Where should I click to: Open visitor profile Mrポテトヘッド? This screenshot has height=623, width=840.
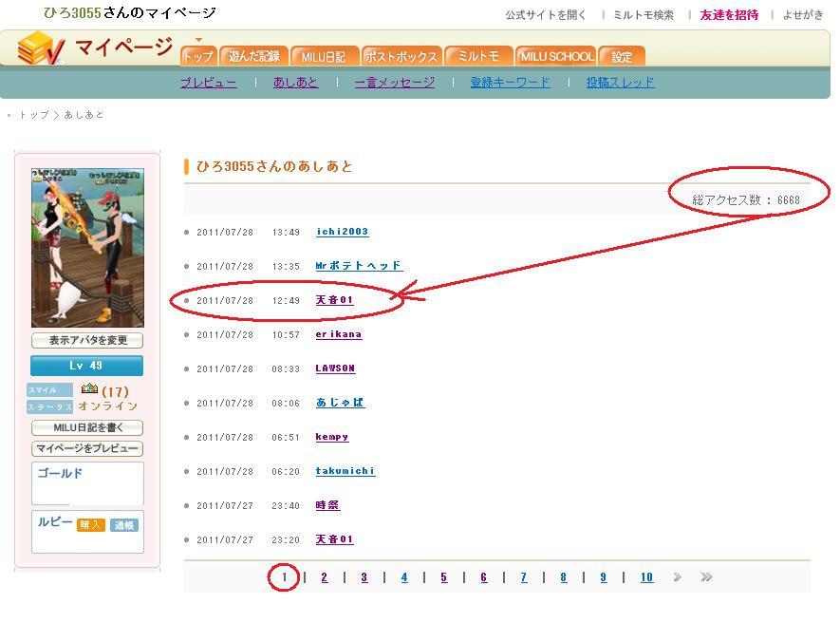pos(359,266)
